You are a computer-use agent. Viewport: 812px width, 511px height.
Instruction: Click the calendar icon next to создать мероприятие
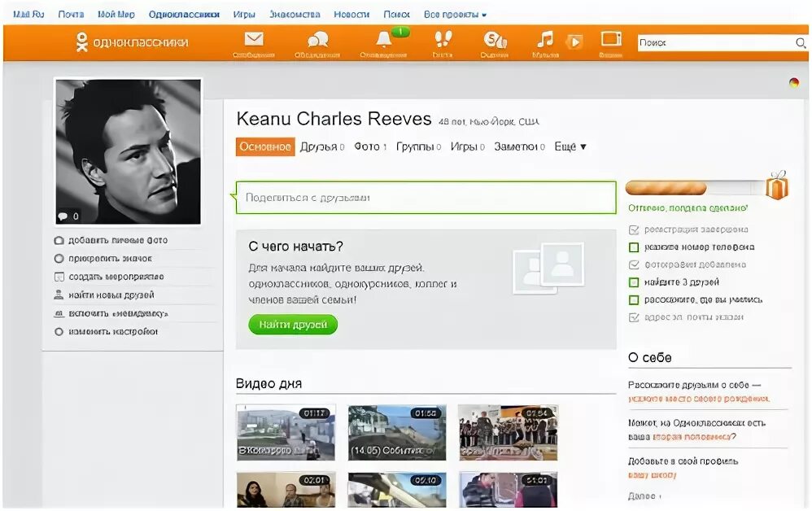click(x=59, y=277)
